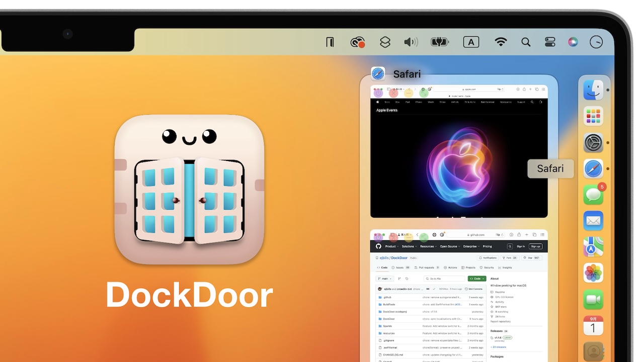
Task: Switch to the Security tab
Action: click(487, 267)
